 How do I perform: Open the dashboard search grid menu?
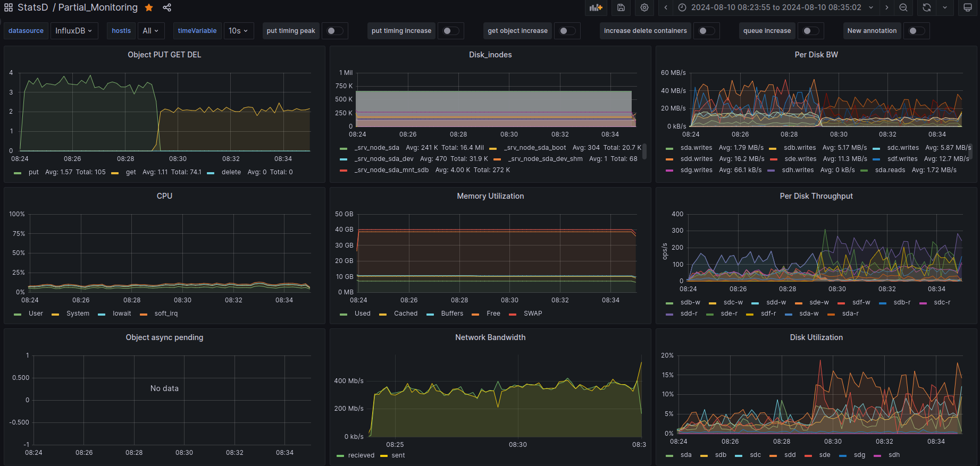9,7
